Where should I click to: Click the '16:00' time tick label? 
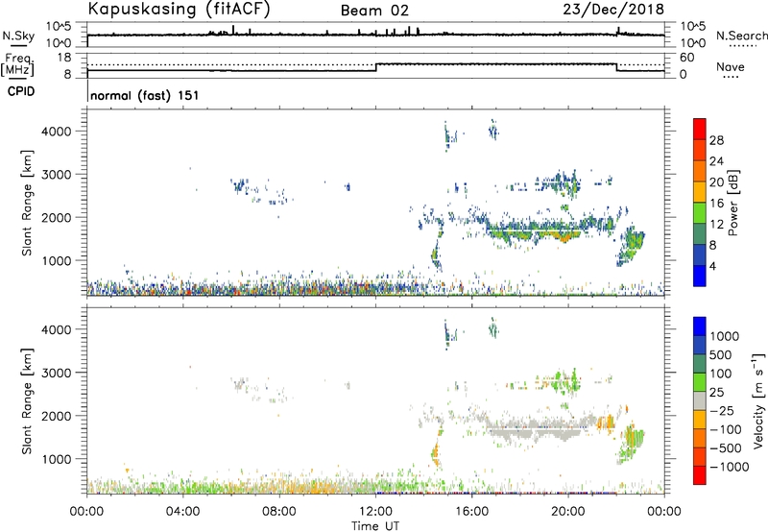click(x=471, y=512)
